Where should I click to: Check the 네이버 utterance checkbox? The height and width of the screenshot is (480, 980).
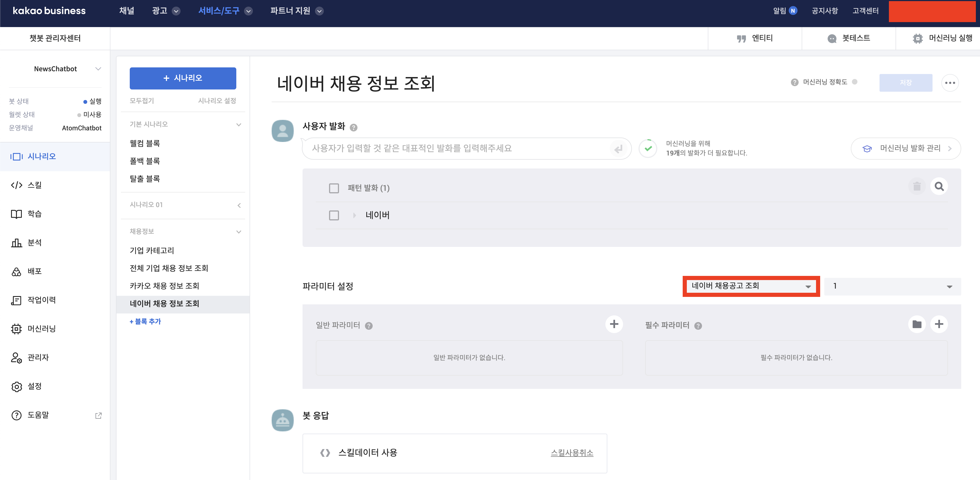(334, 215)
